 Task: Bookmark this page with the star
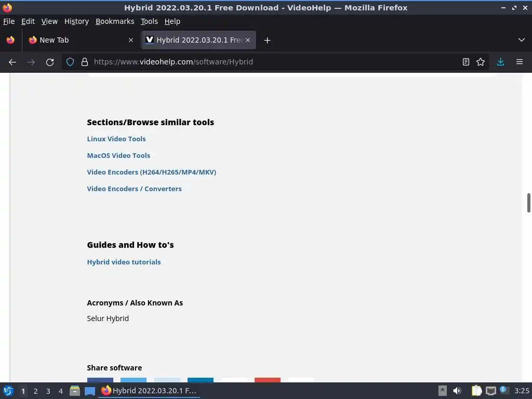(x=481, y=62)
